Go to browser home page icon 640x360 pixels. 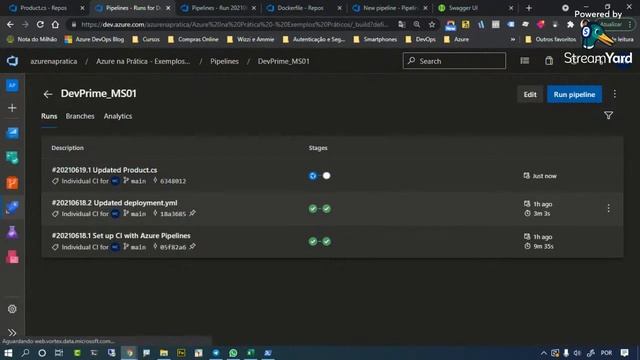(55, 24)
